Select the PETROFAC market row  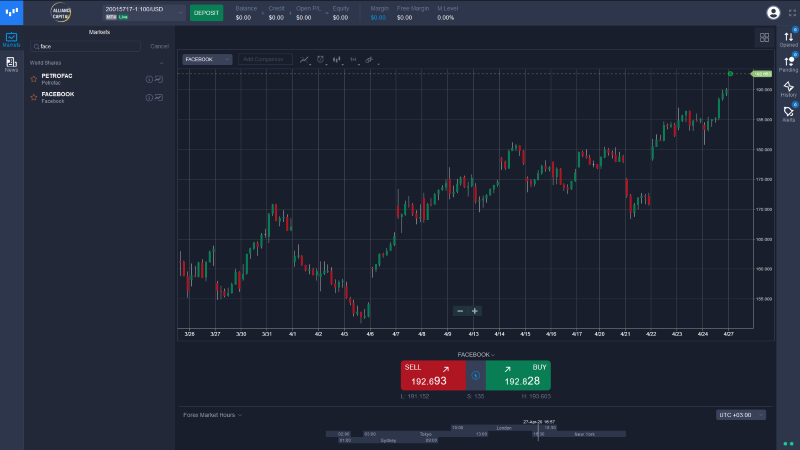coord(99,79)
